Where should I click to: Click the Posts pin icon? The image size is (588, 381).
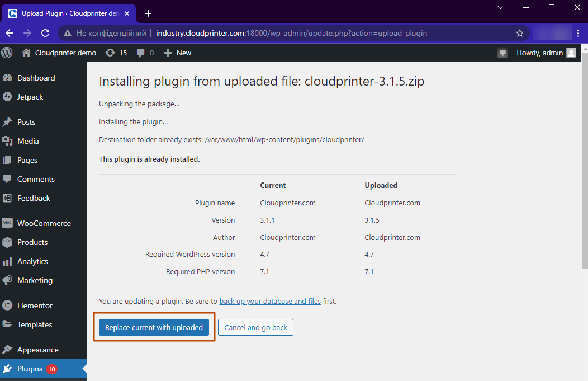pyautogui.click(x=7, y=122)
